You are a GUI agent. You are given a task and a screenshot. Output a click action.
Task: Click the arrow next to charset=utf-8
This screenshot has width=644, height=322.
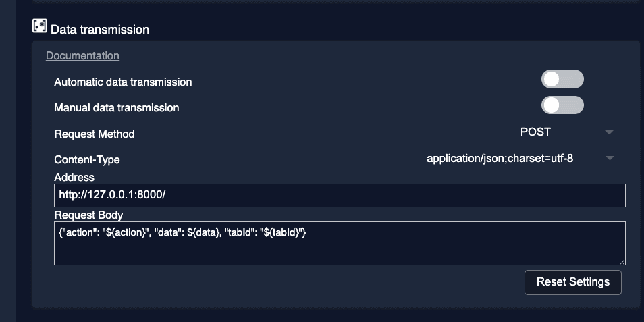[609, 158]
